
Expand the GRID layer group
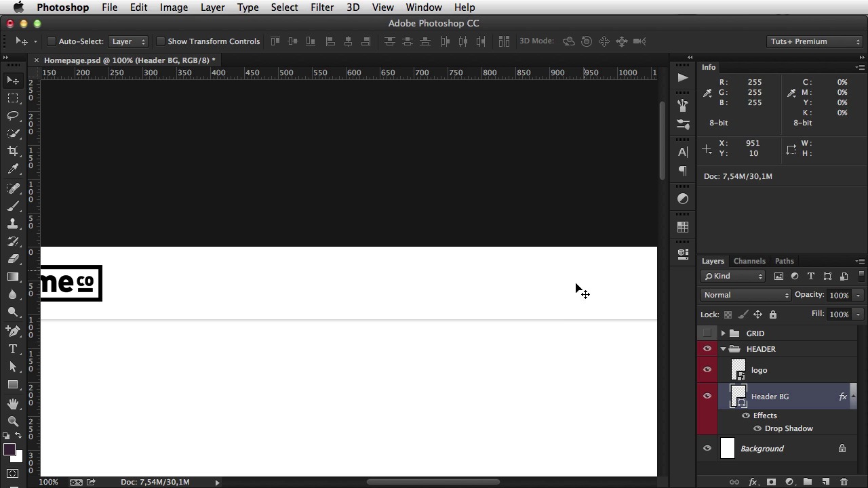point(723,333)
